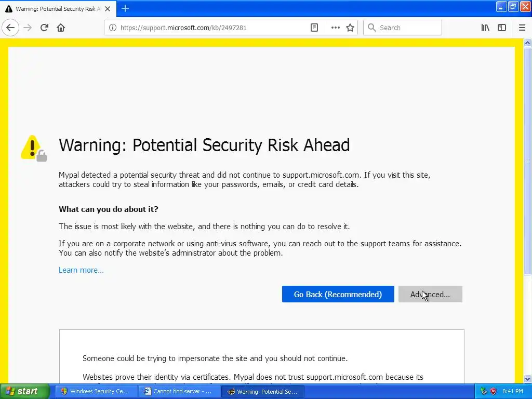Go to the home page icon

61,28
